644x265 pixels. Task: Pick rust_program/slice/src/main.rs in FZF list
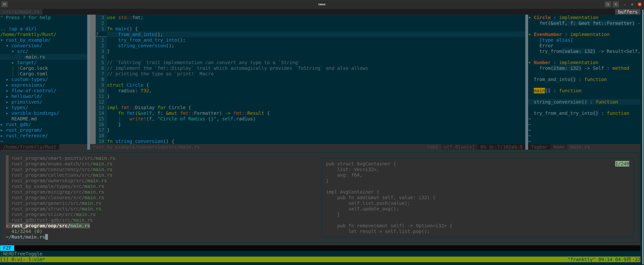pyautogui.click(x=54, y=215)
